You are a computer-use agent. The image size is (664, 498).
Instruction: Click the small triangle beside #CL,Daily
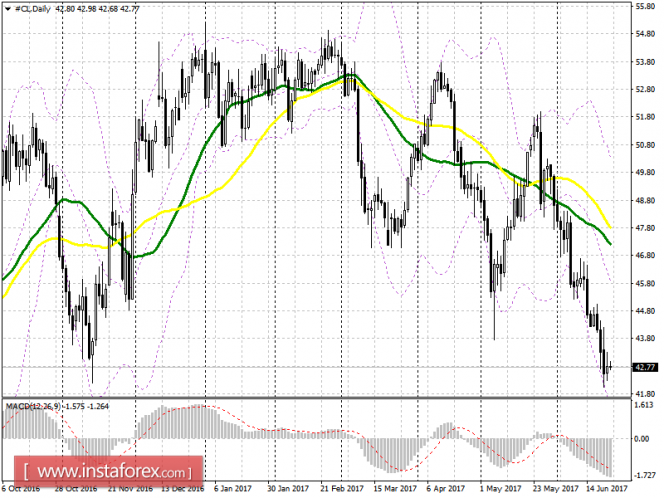(7, 9)
